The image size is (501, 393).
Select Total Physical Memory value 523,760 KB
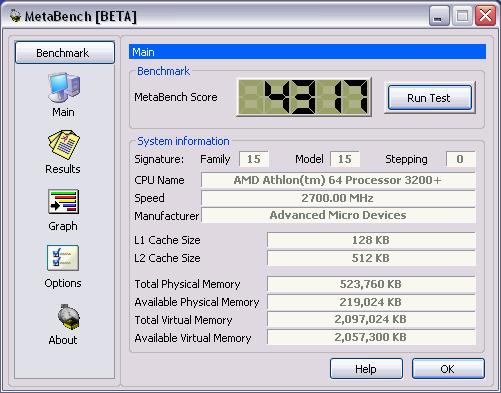(371, 284)
